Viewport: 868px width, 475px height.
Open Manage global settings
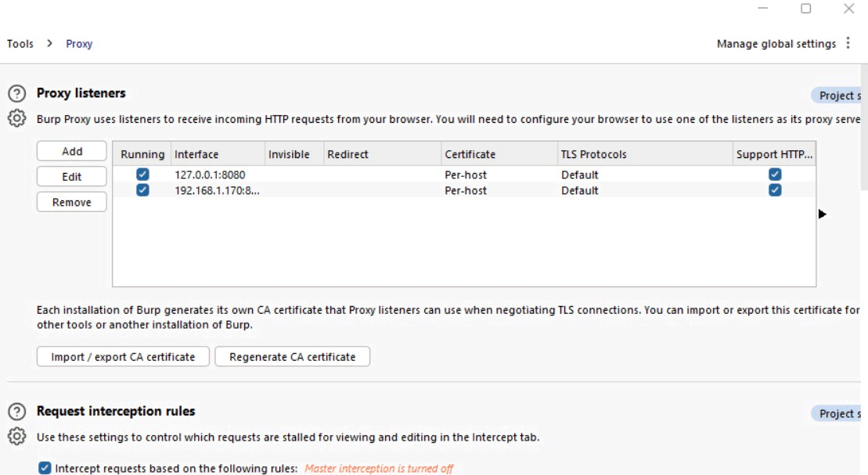776,44
